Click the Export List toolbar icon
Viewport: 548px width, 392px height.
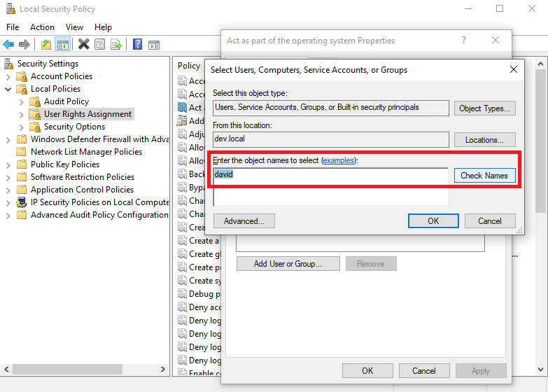(x=116, y=45)
